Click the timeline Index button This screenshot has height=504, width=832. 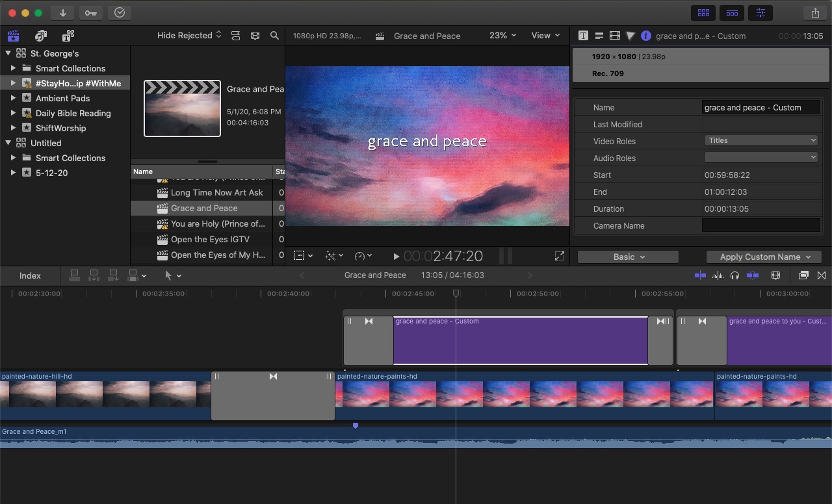pos(30,275)
